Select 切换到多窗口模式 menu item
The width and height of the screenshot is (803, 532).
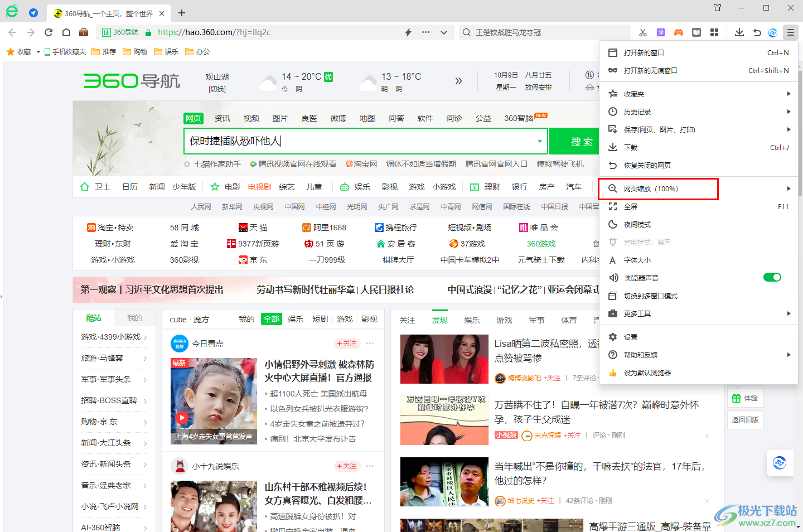(699, 296)
